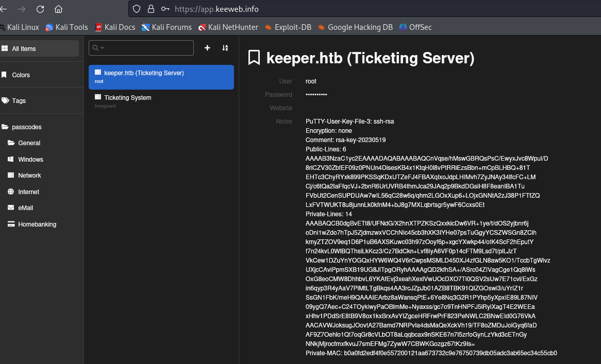Click the Homebanking credit card icon
Image resolution: width=601 pixels, height=364 pixels.
pos(11,224)
